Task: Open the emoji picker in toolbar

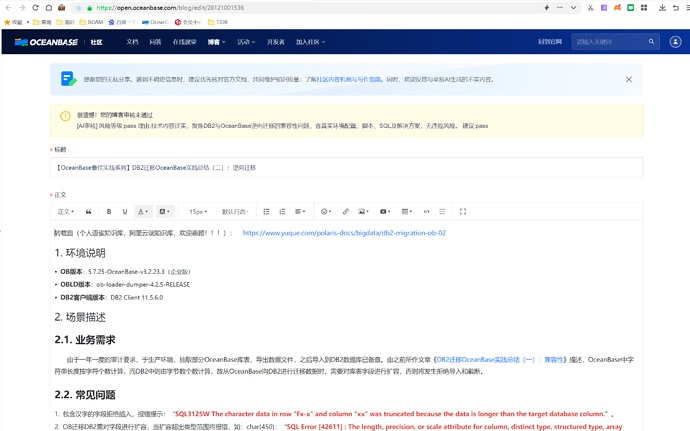Action: click(326, 212)
